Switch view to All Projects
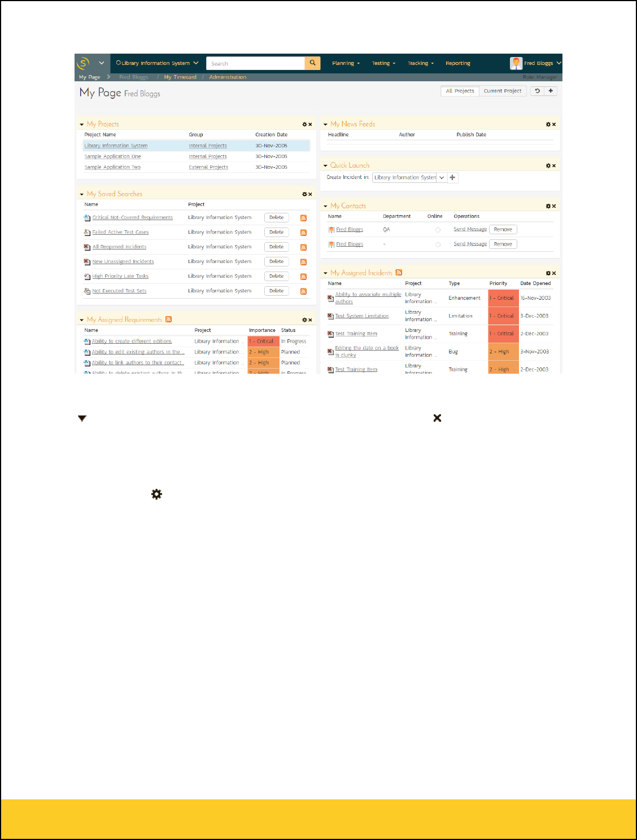The height and width of the screenshot is (840, 637). (460, 91)
